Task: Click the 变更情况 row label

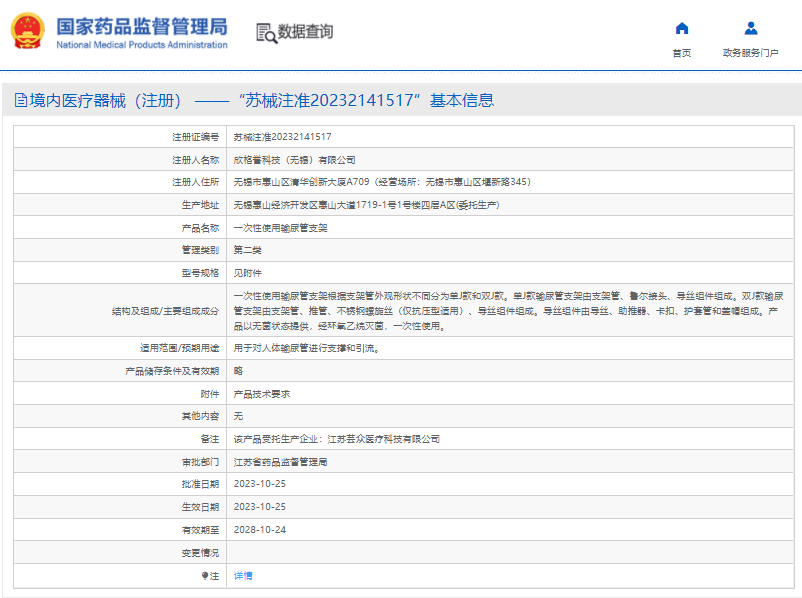Action: click(x=200, y=553)
